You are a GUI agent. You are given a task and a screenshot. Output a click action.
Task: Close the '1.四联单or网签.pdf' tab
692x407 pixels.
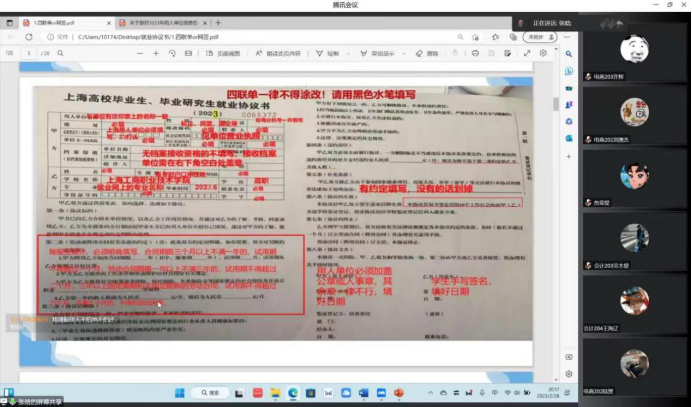click(109, 23)
